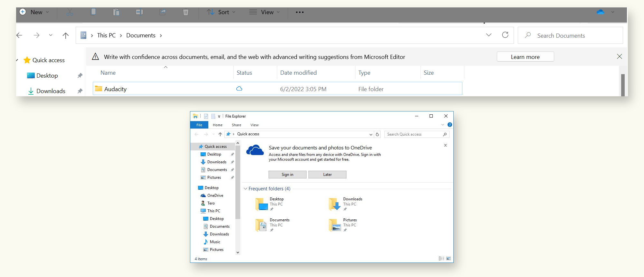Click the Cut scissors icon in Documents window toolbar
The image size is (644, 277).
pos(70,12)
